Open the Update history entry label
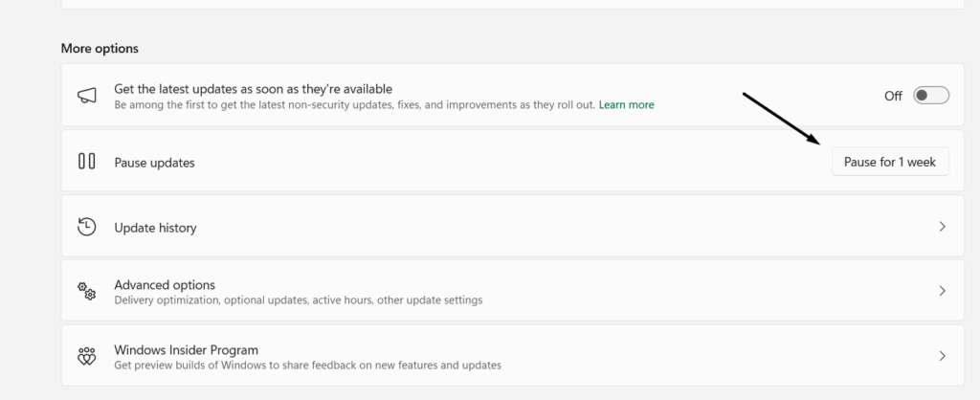 tap(155, 228)
